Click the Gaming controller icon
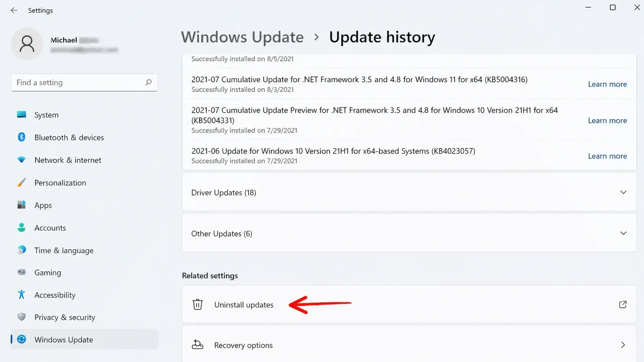This screenshot has width=644, height=362. 22,272
